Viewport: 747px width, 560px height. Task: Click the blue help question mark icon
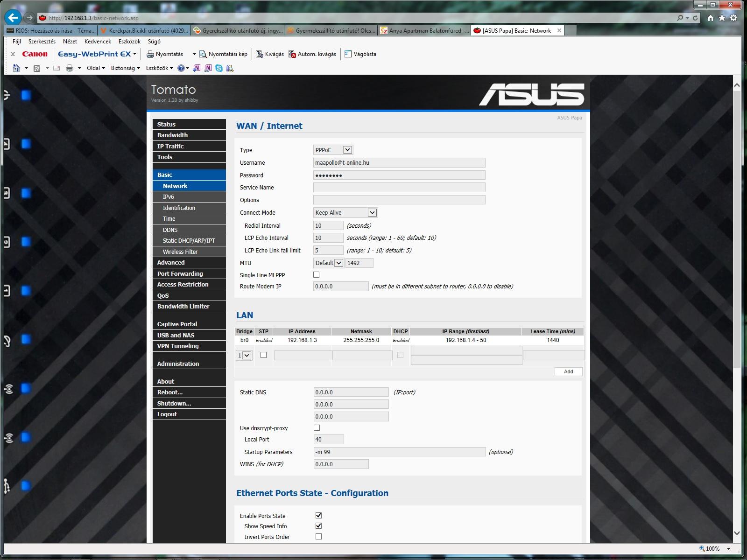pos(181,68)
